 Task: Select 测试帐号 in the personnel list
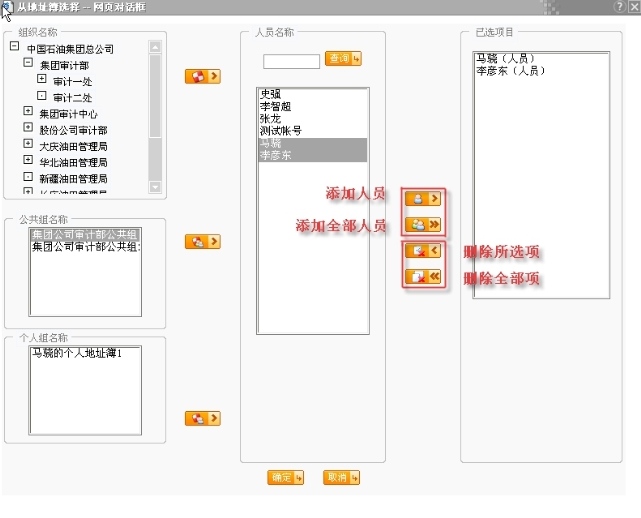point(280,131)
